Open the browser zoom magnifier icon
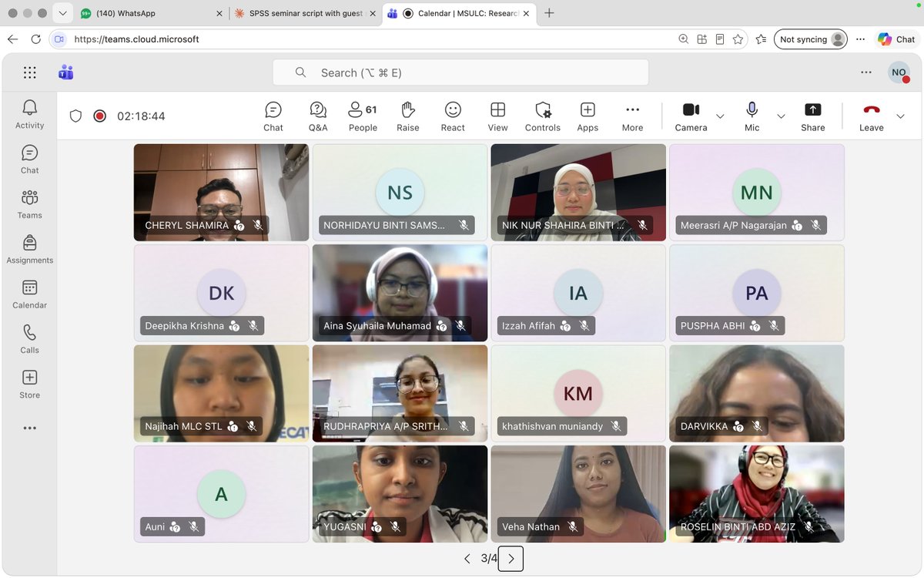This screenshot has width=924, height=578. 683,39
